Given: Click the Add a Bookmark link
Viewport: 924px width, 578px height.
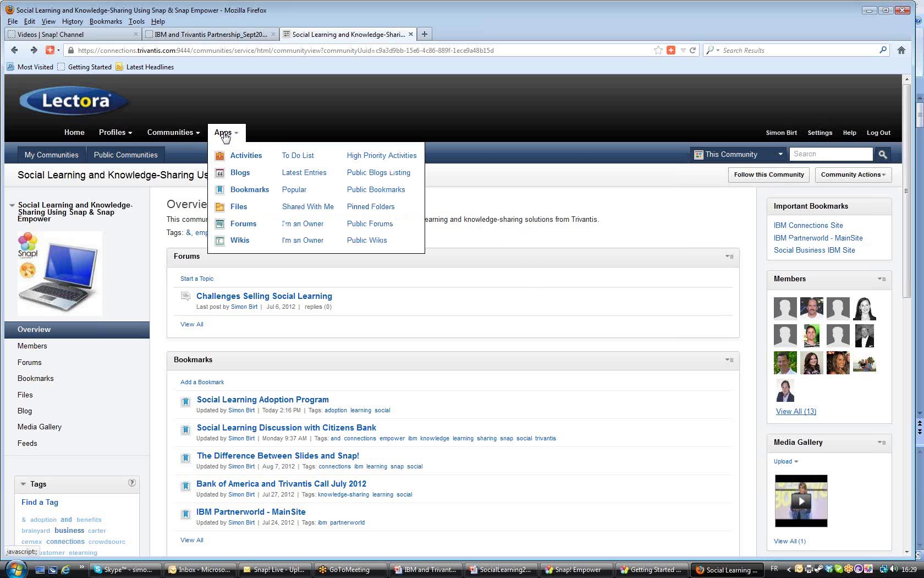Looking at the screenshot, I should pyautogui.click(x=202, y=383).
